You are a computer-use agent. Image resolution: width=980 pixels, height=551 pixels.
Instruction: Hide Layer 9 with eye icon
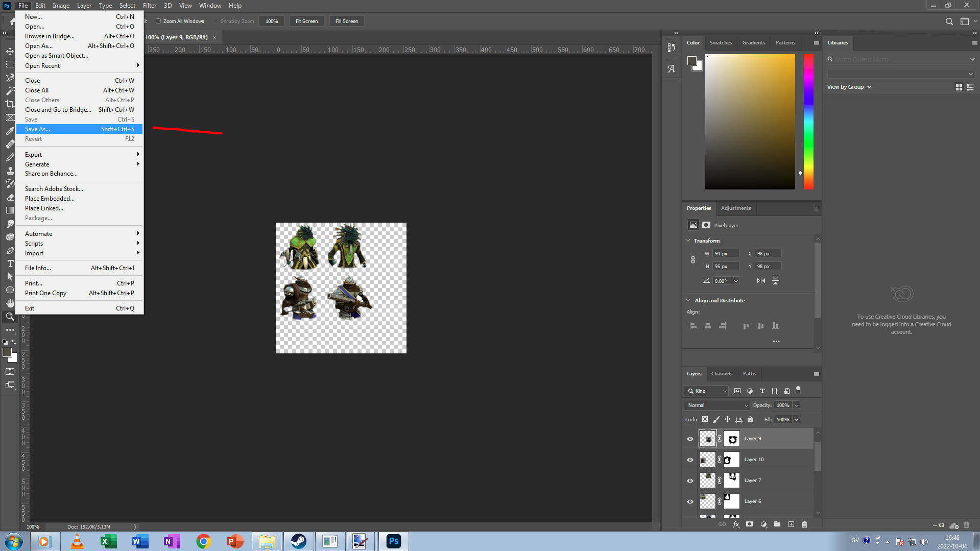click(x=690, y=439)
